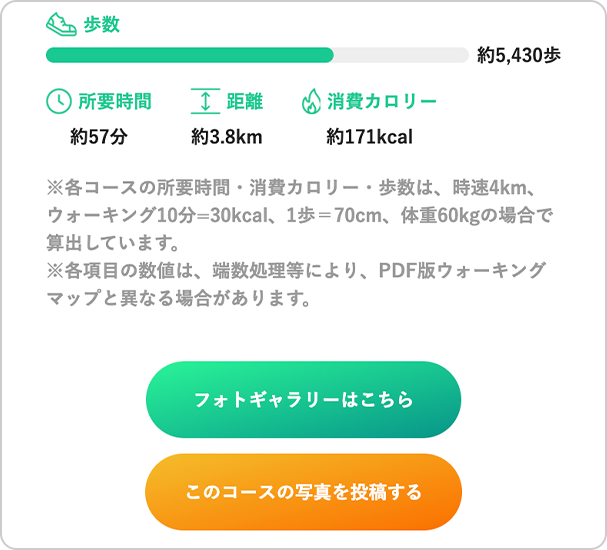The width and height of the screenshot is (607, 550).
Task: Click the 所要時間 label
Action: click(115, 101)
